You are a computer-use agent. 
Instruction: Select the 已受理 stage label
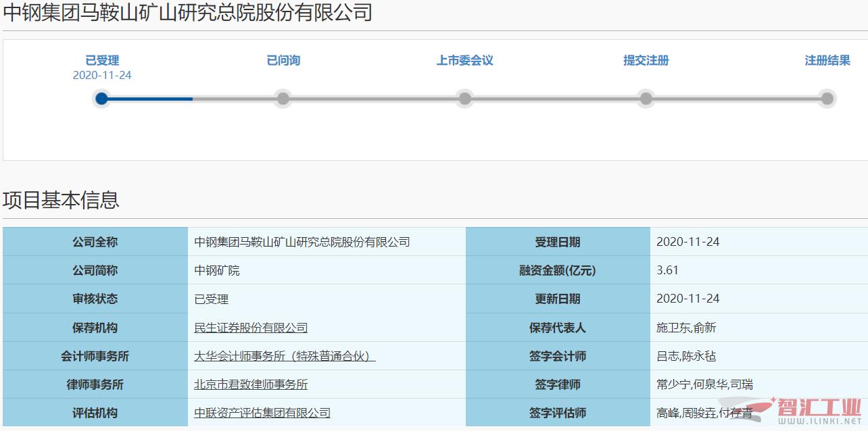[x=102, y=61]
